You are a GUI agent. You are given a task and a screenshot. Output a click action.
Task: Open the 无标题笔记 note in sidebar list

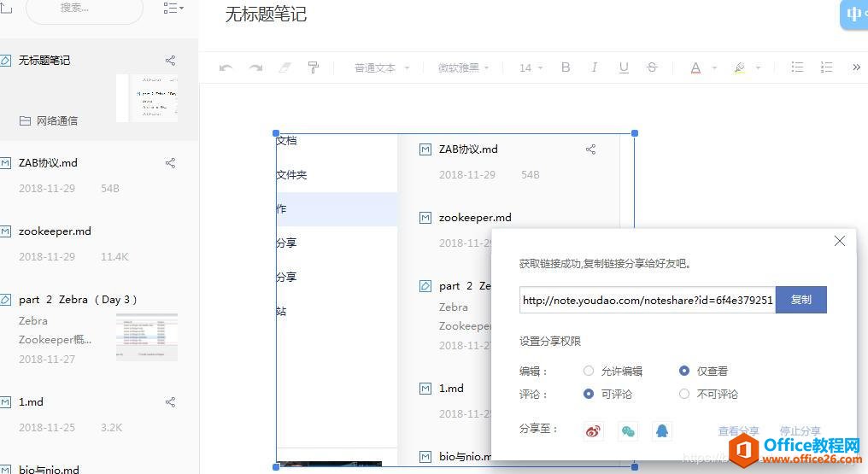(44, 61)
